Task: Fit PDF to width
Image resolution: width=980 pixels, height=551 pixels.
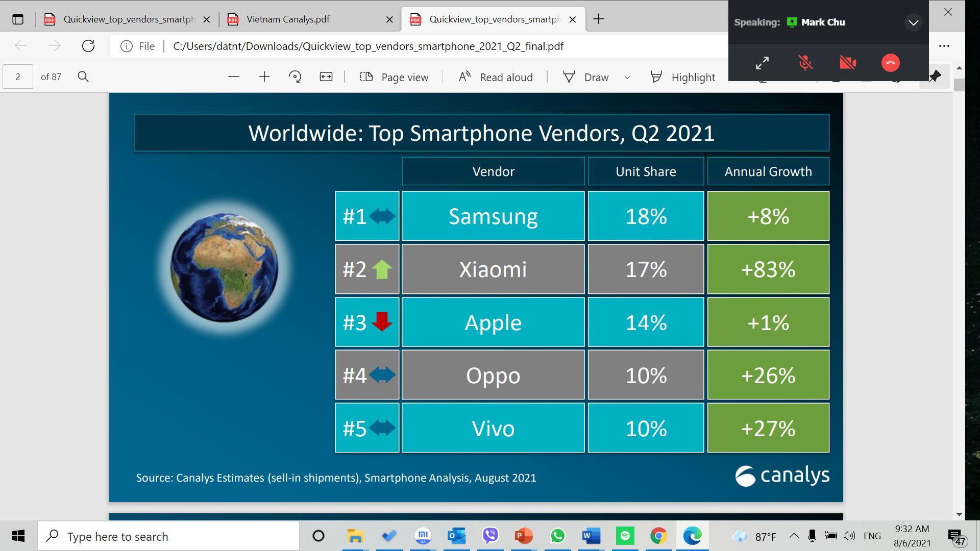Action: pos(326,77)
